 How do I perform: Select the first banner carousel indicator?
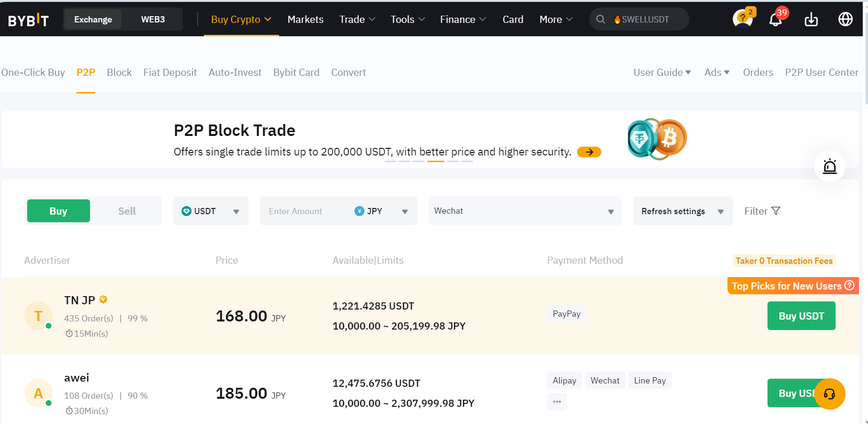pos(390,162)
